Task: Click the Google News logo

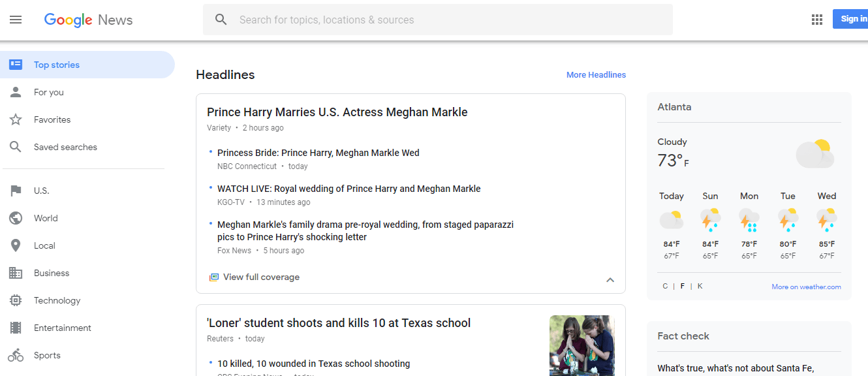Action: (x=89, y=20)
